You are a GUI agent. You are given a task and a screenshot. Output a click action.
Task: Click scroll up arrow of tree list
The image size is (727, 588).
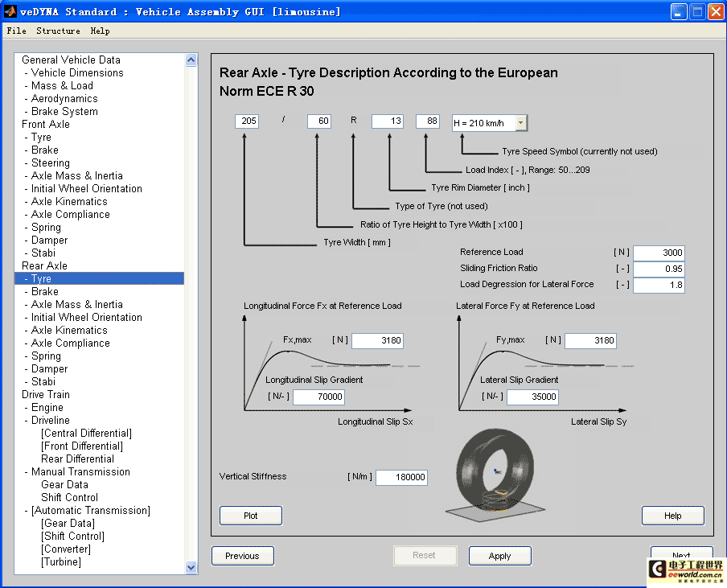pos(191,60)
